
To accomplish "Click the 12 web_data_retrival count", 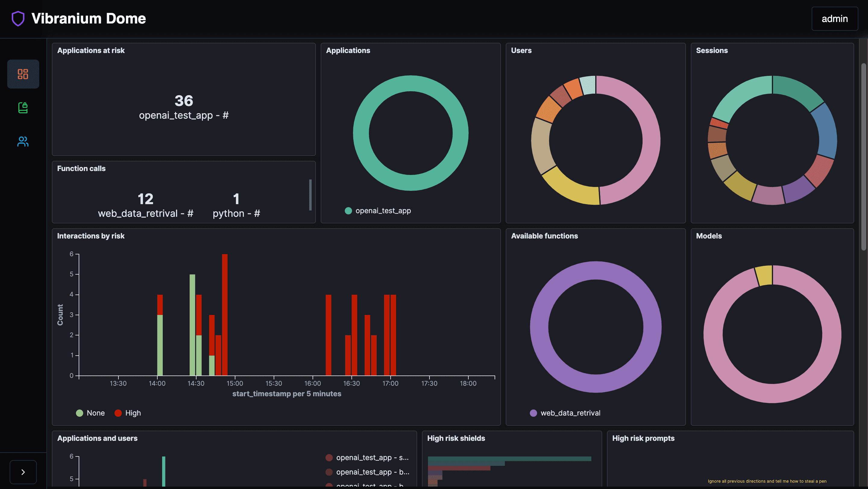I will pos(146,199).
